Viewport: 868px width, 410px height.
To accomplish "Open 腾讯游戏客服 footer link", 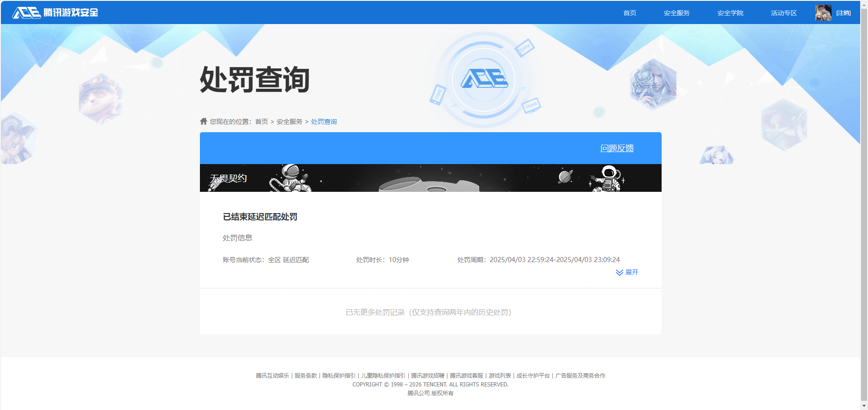I will click(466, 376).
